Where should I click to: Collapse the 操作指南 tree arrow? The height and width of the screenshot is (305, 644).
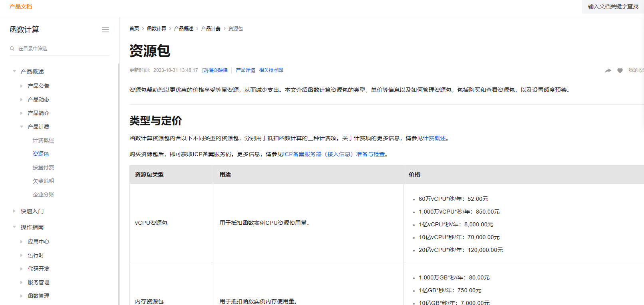(14, 227)
